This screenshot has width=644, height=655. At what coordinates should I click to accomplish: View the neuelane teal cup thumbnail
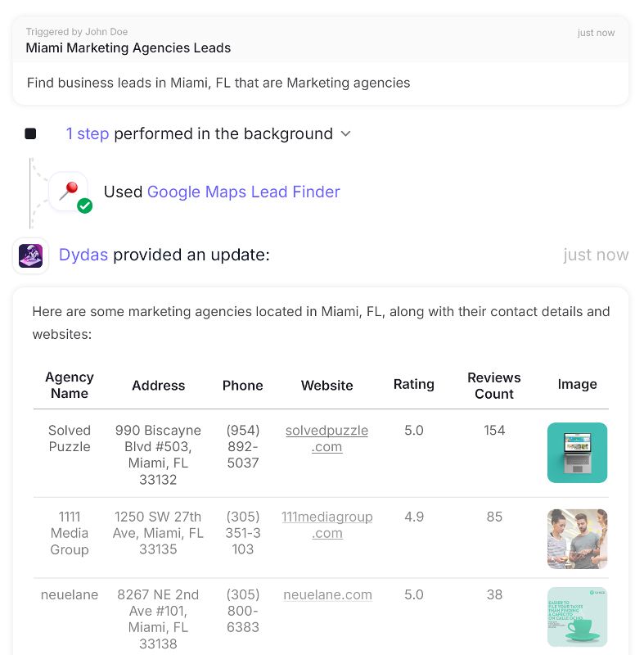click(x=577, y=617)
